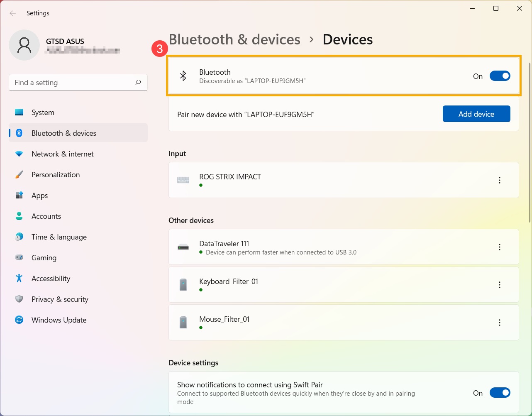The height and width of the screenshot is (416, 532).
Task: Maximize the Settings window
Action: (x=495, y=8)
